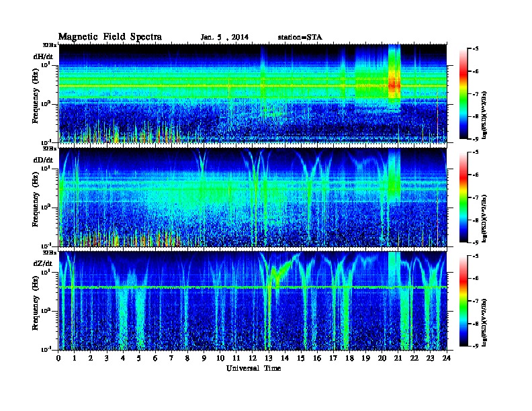
Task: Click hour tick label "2" on time axis
Action: click(x=91, y=358)
